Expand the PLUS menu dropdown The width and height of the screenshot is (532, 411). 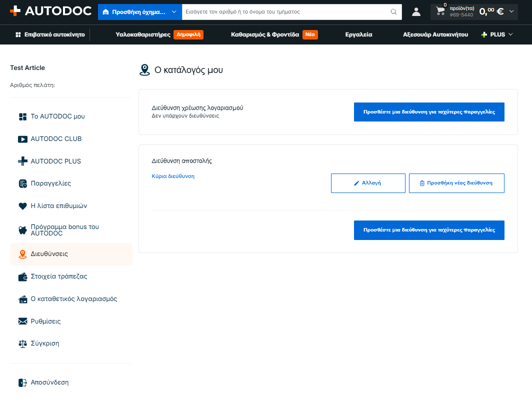496,34
